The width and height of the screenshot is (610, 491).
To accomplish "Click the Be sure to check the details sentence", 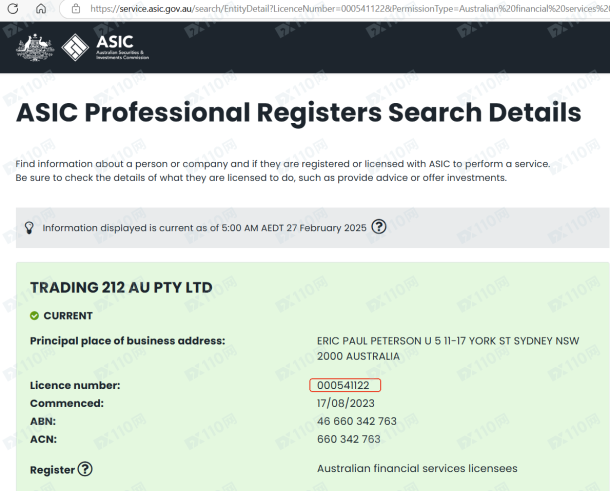I will tap(261, 178).
